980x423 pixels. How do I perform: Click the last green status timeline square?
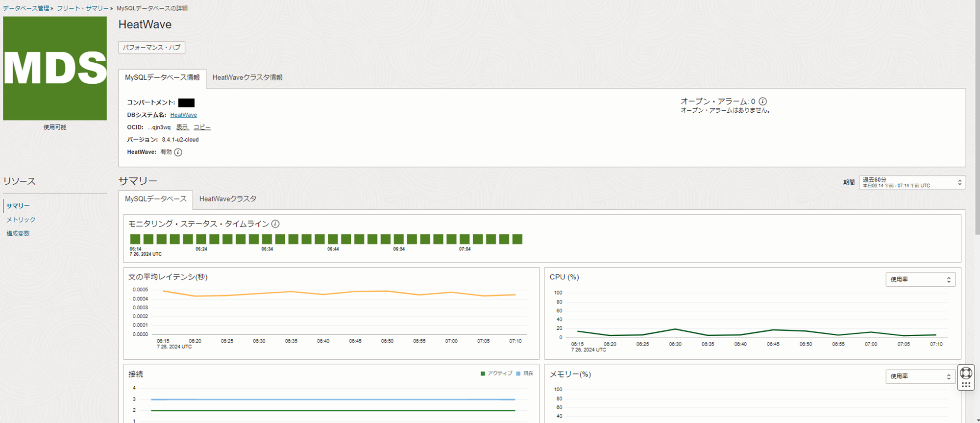click(x=517, y=239)
